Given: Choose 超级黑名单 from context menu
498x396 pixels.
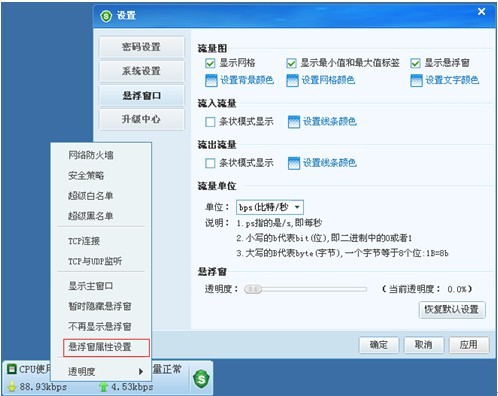Looking at the screenshot, I should [x=91, y=216].
